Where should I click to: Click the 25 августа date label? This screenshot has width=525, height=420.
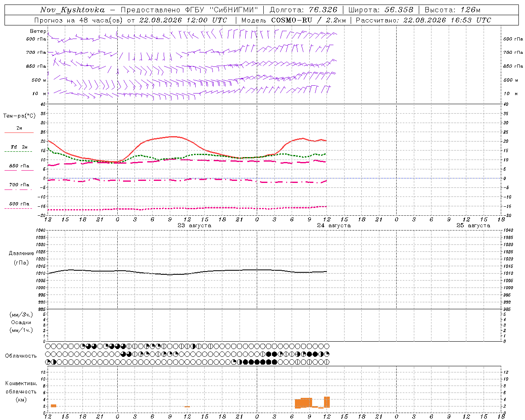tap(473, 226)
